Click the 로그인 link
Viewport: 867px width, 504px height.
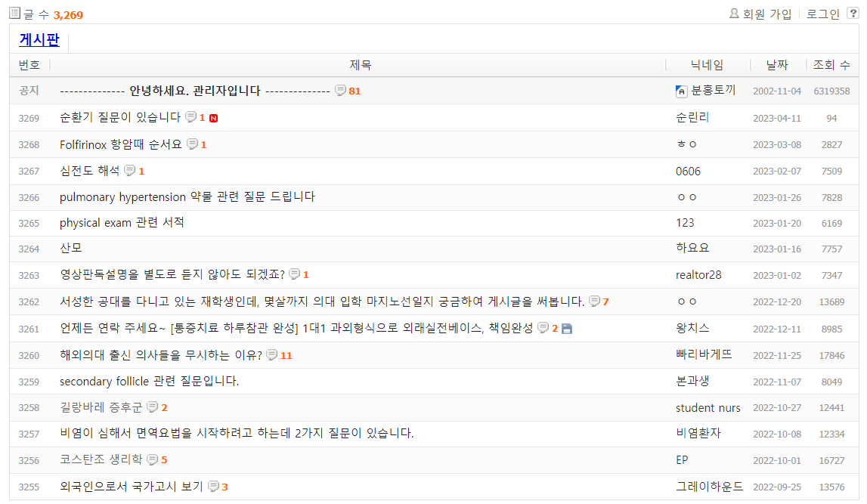(x=822, y=14)
